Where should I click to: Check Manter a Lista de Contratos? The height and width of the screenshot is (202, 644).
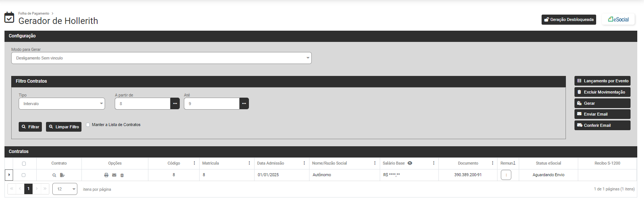88,125
